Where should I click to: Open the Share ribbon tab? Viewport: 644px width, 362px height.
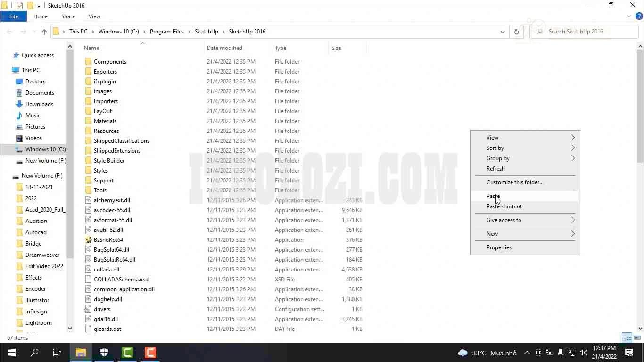pyautogui.click(x=68, y=16)
